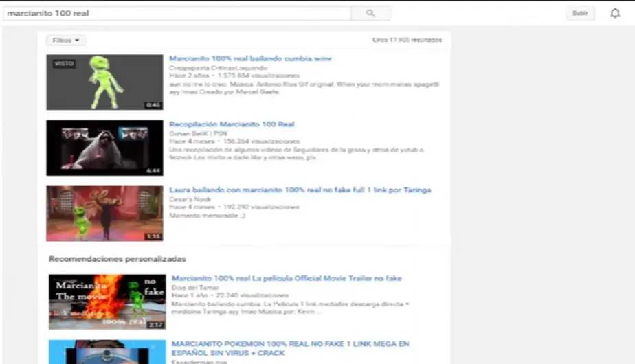Click the green dancing alien thumbnail marked VISTO
This screenshot has width=635, height=364.
tap(104, 82)
